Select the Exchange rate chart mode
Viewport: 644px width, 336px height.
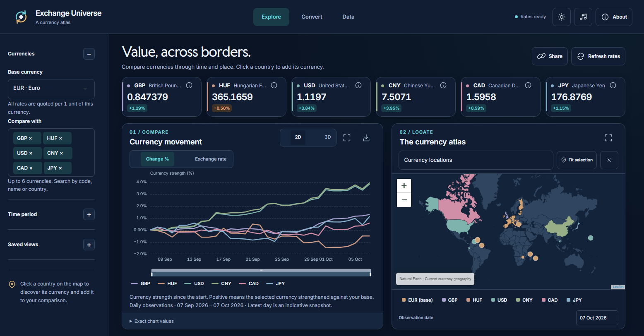click(211, 159)
